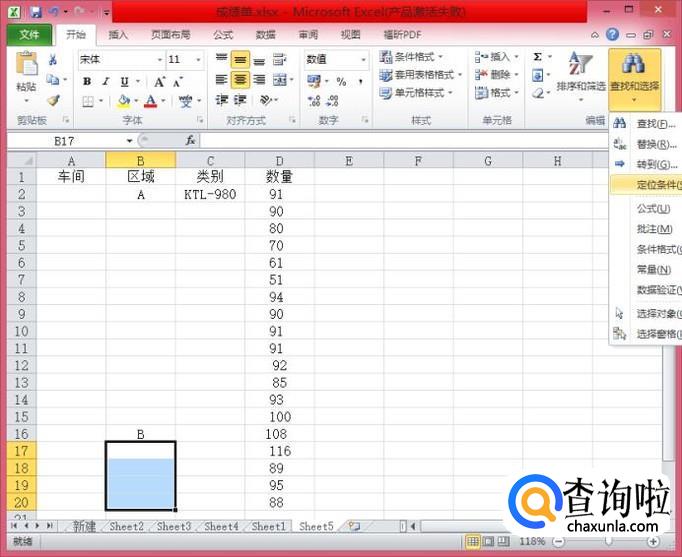Click the increase indent icon
Image resolution: width=682 pixels, height=557 pixels.
coord(240,100)
